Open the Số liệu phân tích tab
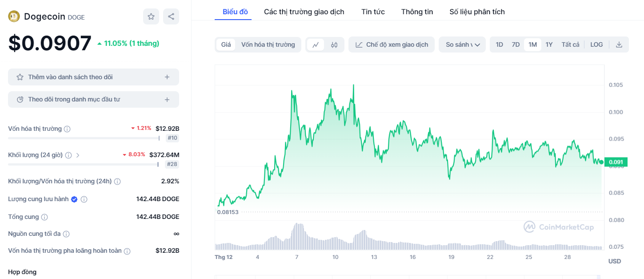The width and height of the screenshot is (644, 279). [476, 12]
